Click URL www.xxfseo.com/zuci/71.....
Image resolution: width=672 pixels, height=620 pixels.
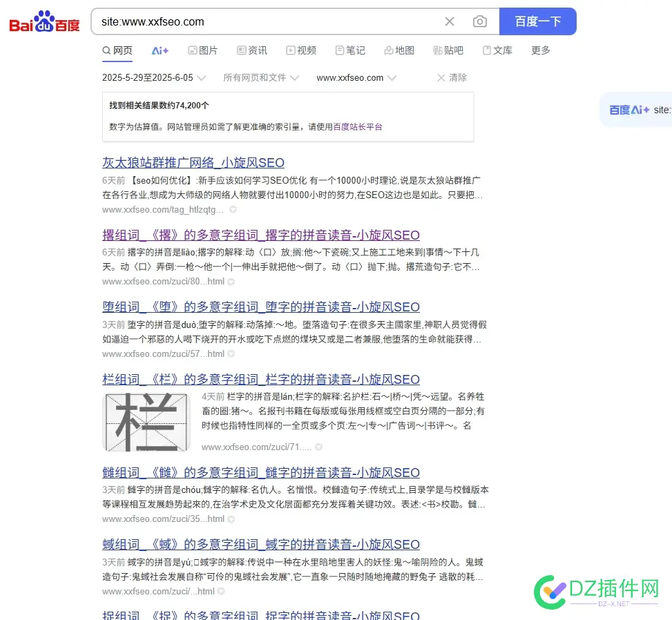(x=257, y=447)
